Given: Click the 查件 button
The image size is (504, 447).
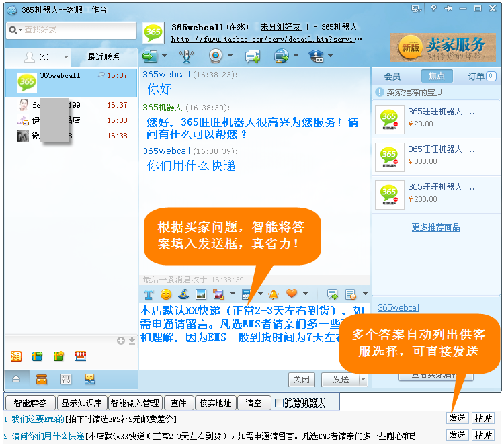Looking at the screenshot, I should [178, 403].
